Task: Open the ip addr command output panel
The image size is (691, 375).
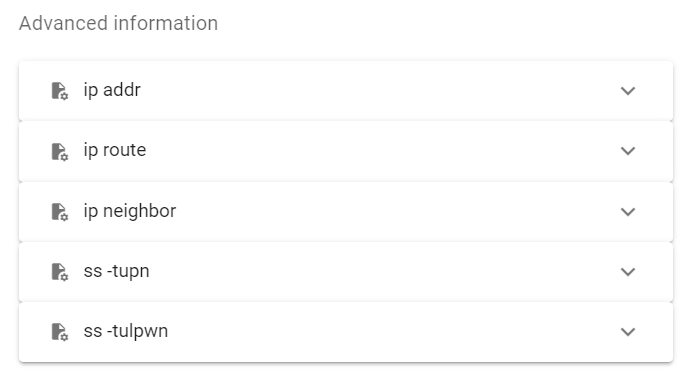Action: (346, 91)
